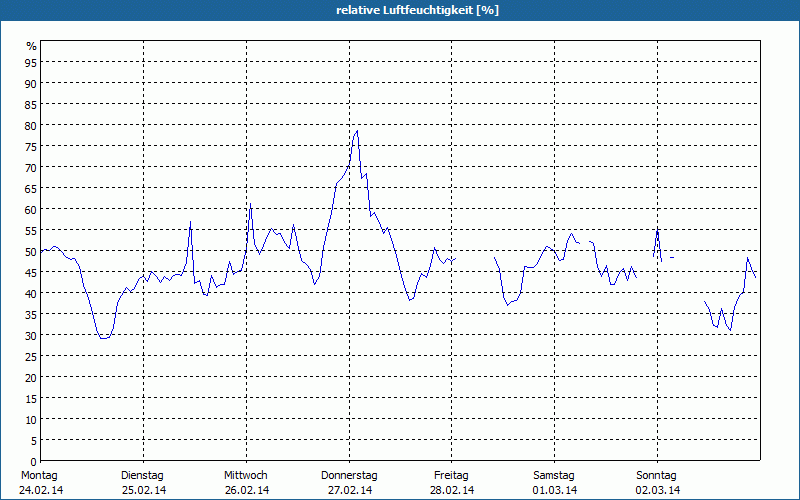This screenshot has width=800, height=500.
Task: Select the 'Dienstag' day label
Action: (142, 475)
